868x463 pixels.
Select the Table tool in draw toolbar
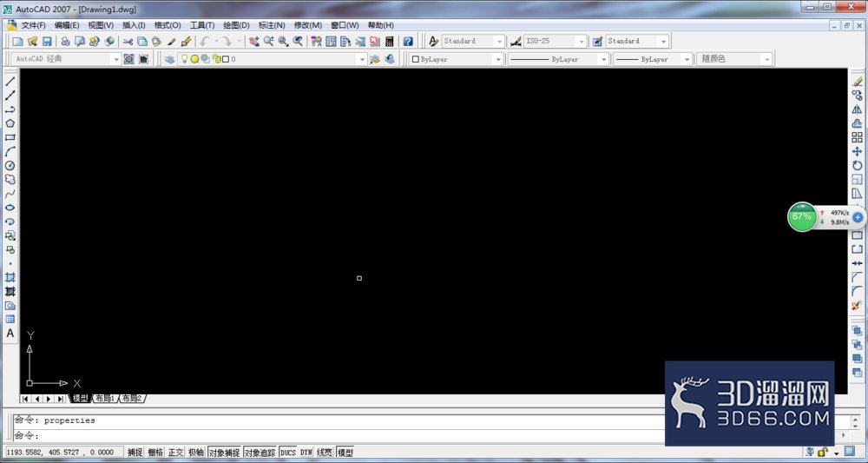10,319
